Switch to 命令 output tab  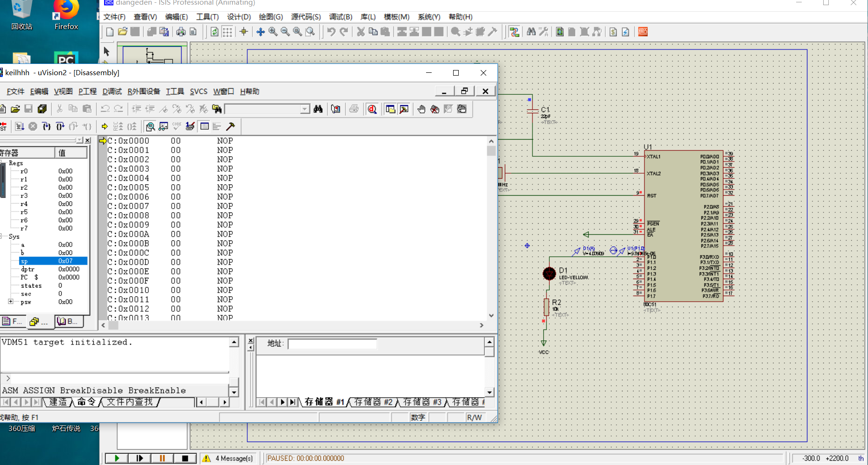[x=86, y=402]
